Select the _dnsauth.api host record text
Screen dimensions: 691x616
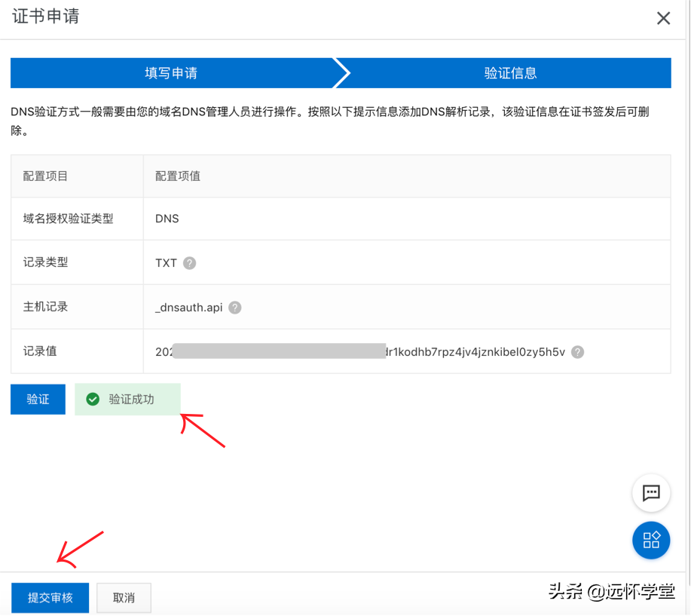coord(189,308)
